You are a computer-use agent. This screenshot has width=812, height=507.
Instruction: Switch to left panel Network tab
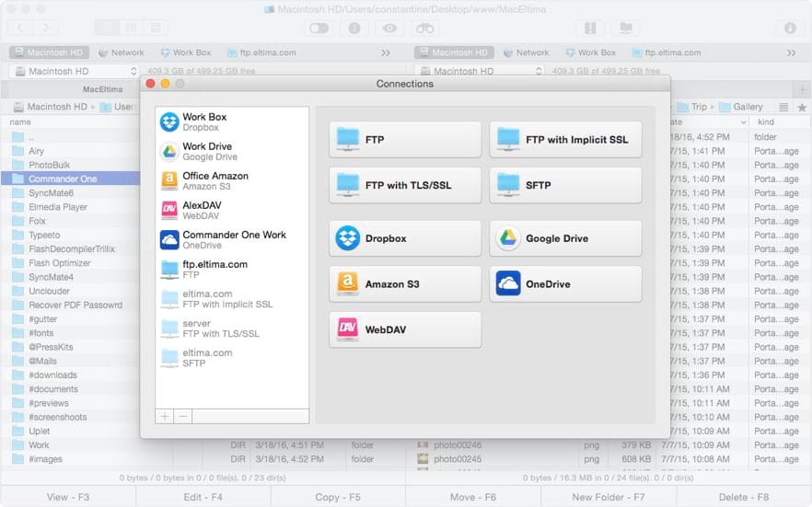tap(122, 52)
